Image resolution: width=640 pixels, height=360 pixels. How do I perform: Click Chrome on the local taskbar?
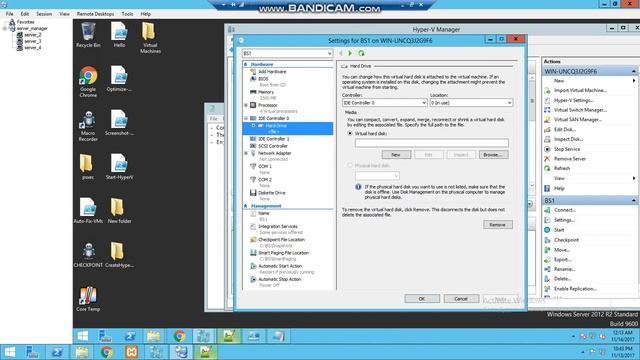[107, 352]
